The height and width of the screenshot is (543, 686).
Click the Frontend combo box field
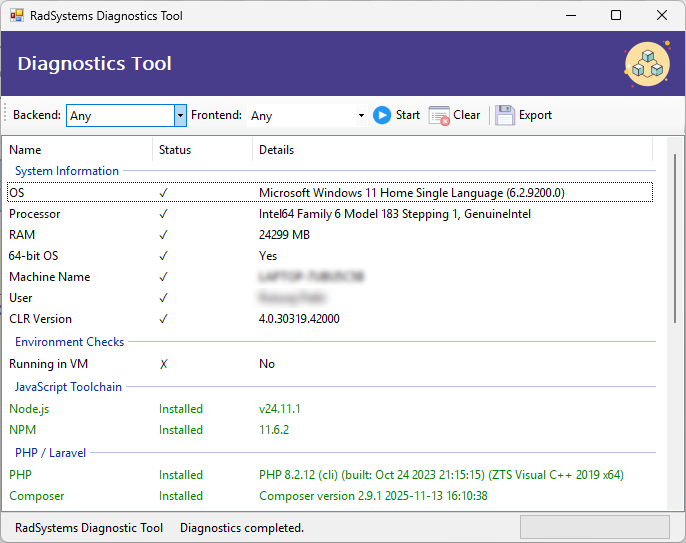coord(307,116)
